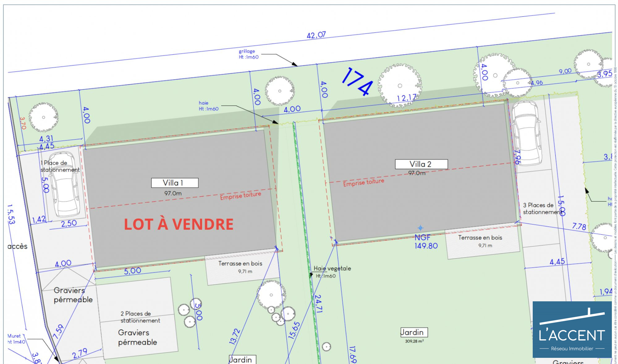The image size is (618, 364).
Task: Click the blue parcel number 174
Action: 358,82
